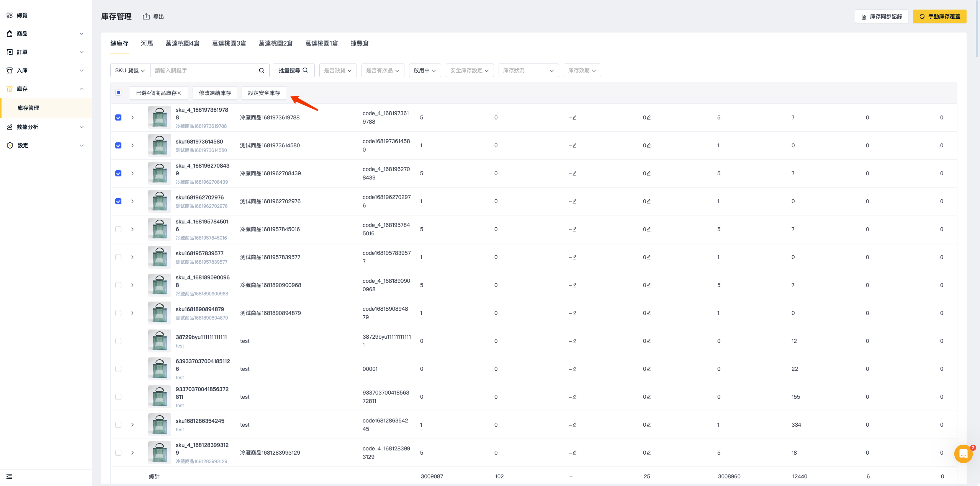This screenshot has height=486, width=980.
Task: Click the 修改凍結庫存 button
Action: click(x=215, y=93)
